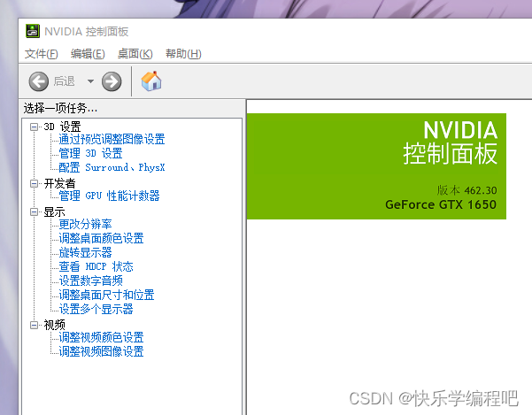Select the 3D 设置 category label

63,127
